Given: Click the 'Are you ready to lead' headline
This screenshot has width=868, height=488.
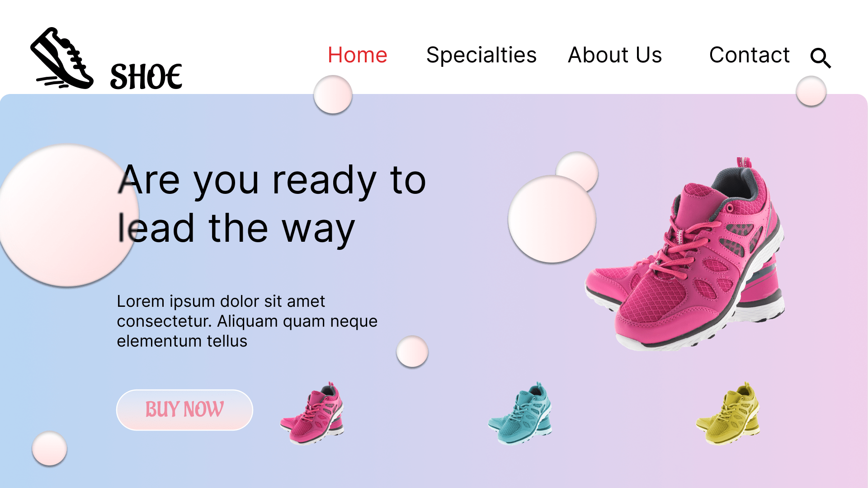Looking at the screenshot, I should tap(272, 204).
